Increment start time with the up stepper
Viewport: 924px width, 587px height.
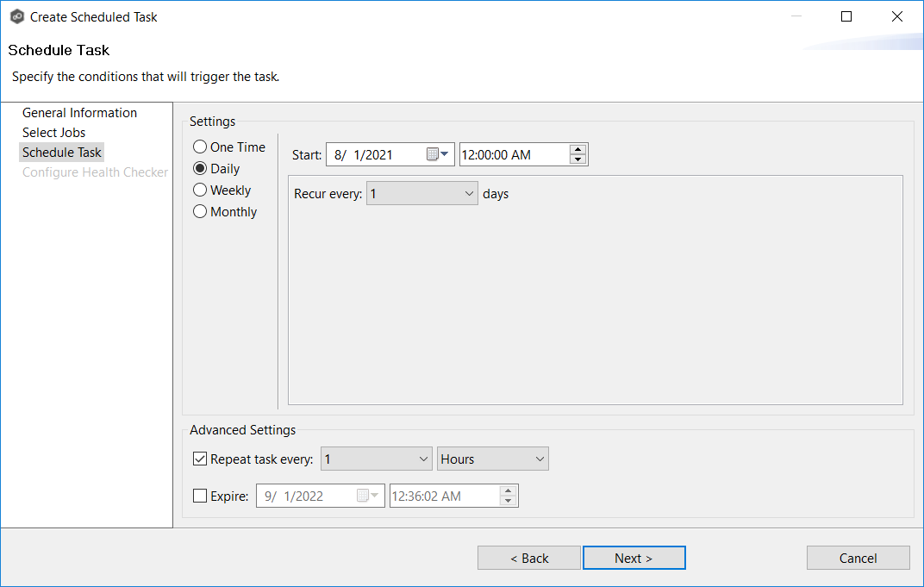click(x=577, y=149)
